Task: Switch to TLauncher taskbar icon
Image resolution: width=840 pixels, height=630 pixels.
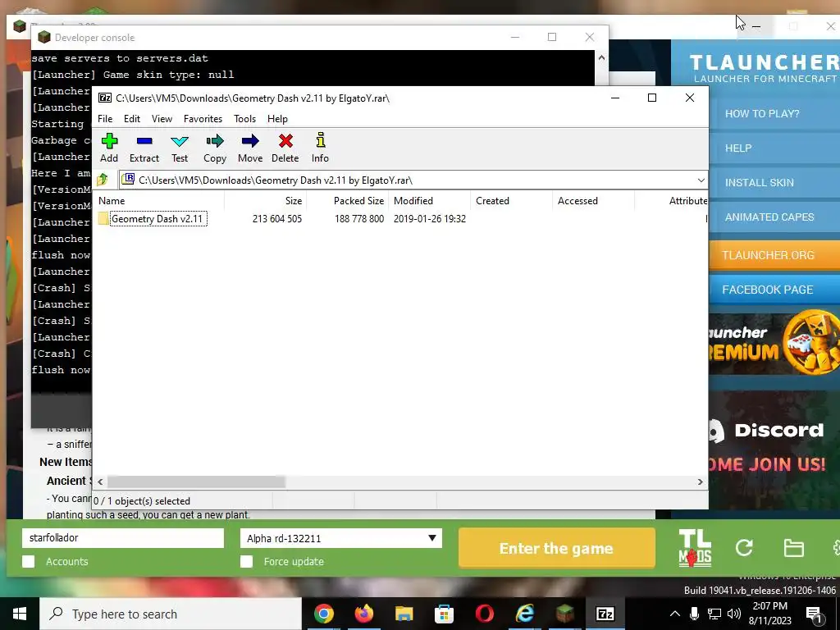Action: click(564, 614)
